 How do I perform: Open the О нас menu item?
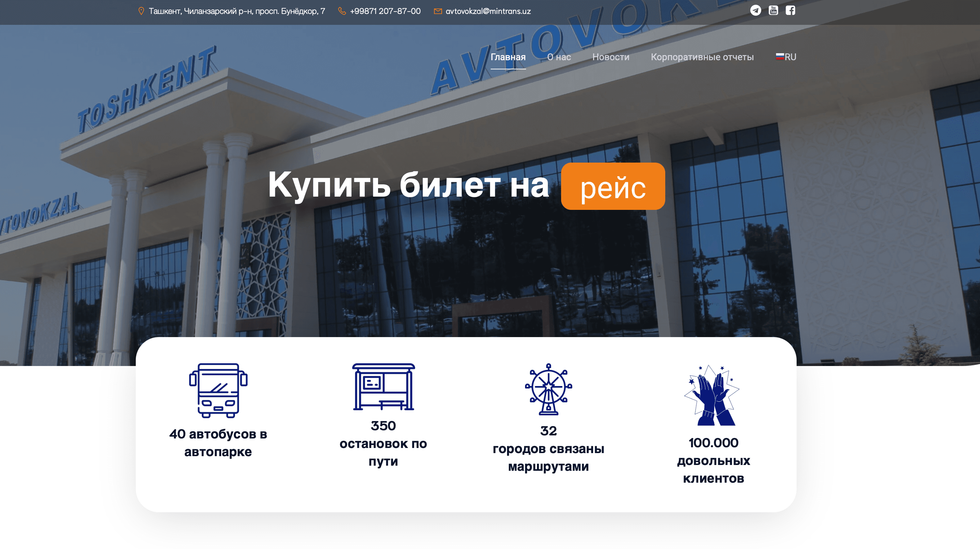(x=559, y=57)
